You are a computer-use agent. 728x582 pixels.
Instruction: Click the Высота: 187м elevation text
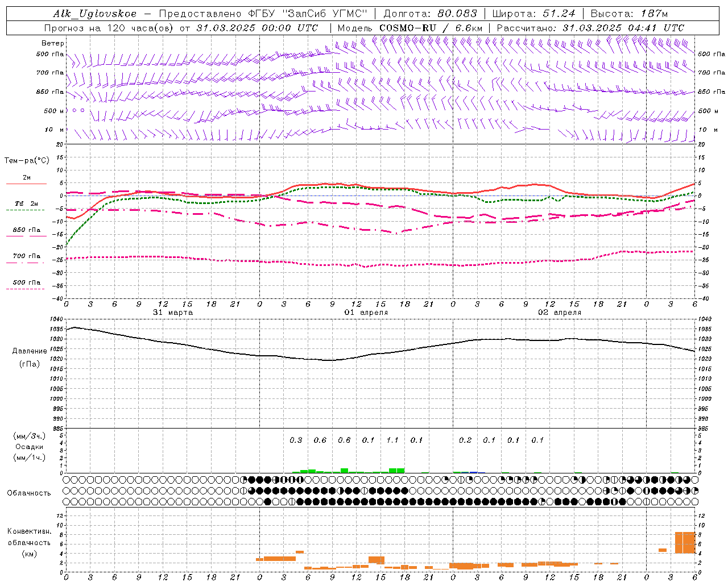(x=629, y=14)
